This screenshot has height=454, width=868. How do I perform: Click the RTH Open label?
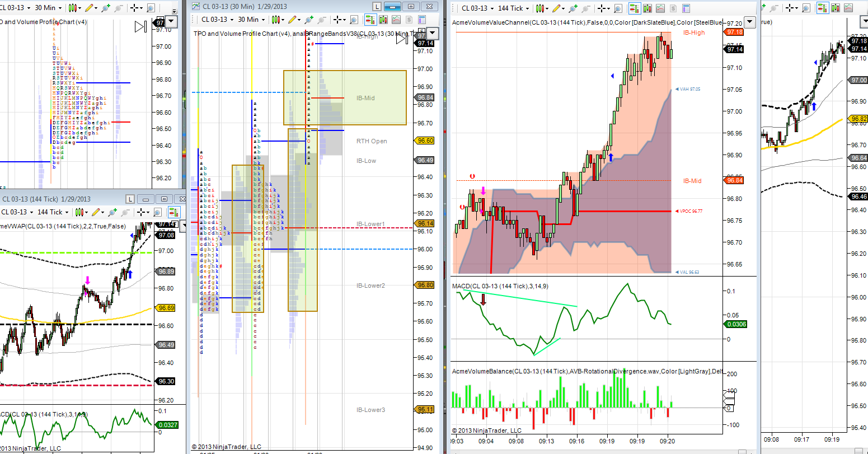coord(372,141)
